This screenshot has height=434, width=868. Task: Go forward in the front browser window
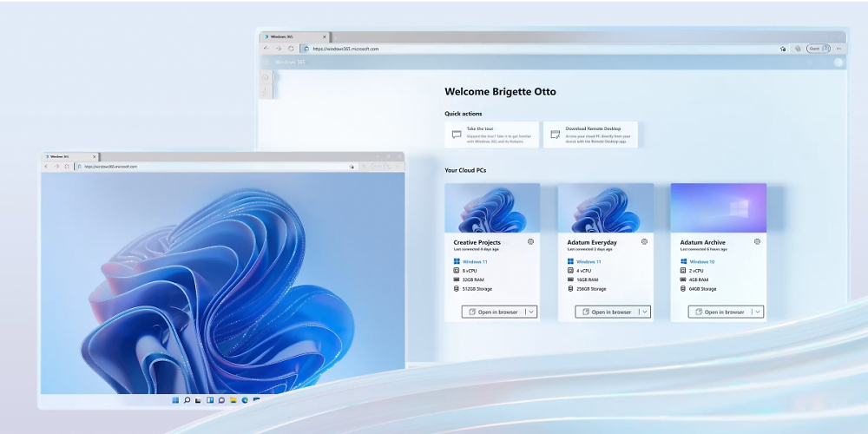pos(56,166)
